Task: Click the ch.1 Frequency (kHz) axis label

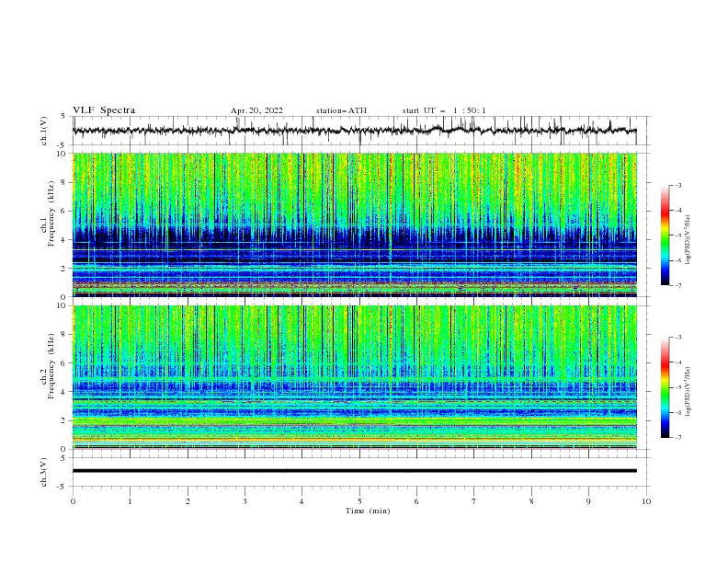Action: 49,214
